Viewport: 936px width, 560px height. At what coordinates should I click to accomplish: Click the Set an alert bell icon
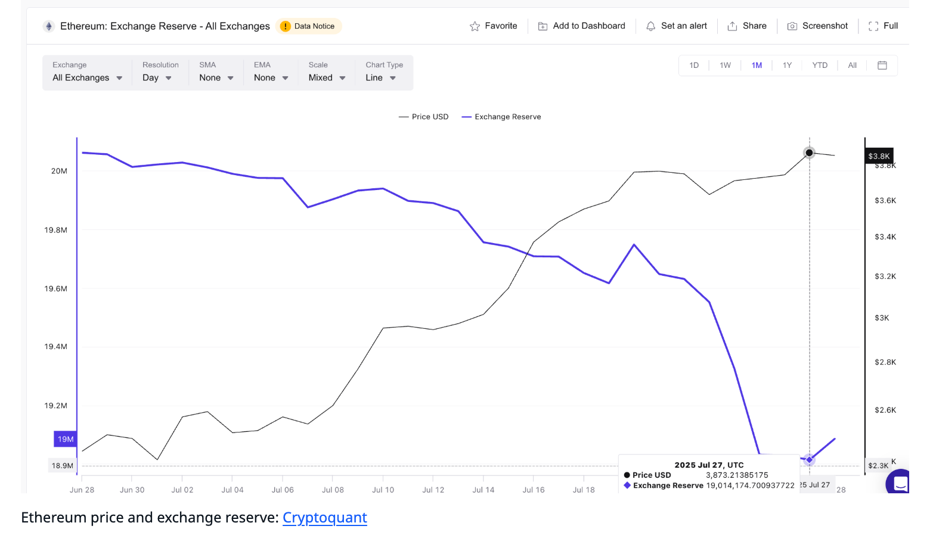pyautogui.click(x=650, y=26)
